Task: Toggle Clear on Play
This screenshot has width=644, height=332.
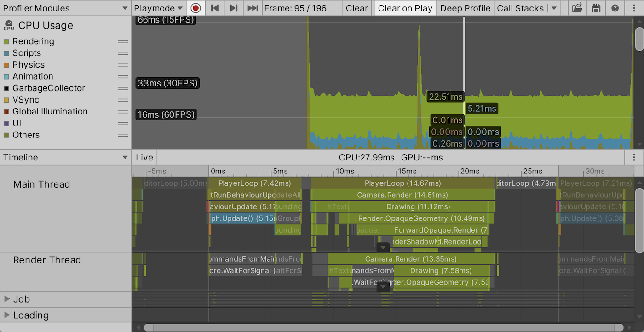Action: (x=405, y=8)
